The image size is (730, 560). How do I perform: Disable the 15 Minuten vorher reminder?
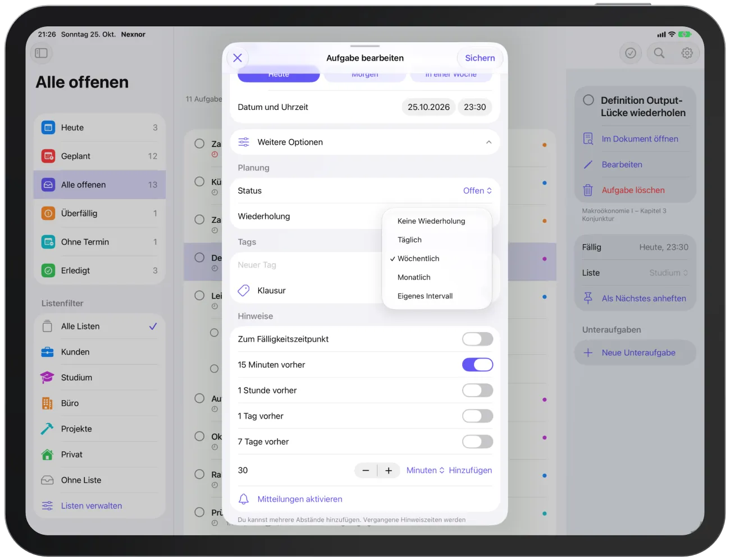(x=478, y=365)
